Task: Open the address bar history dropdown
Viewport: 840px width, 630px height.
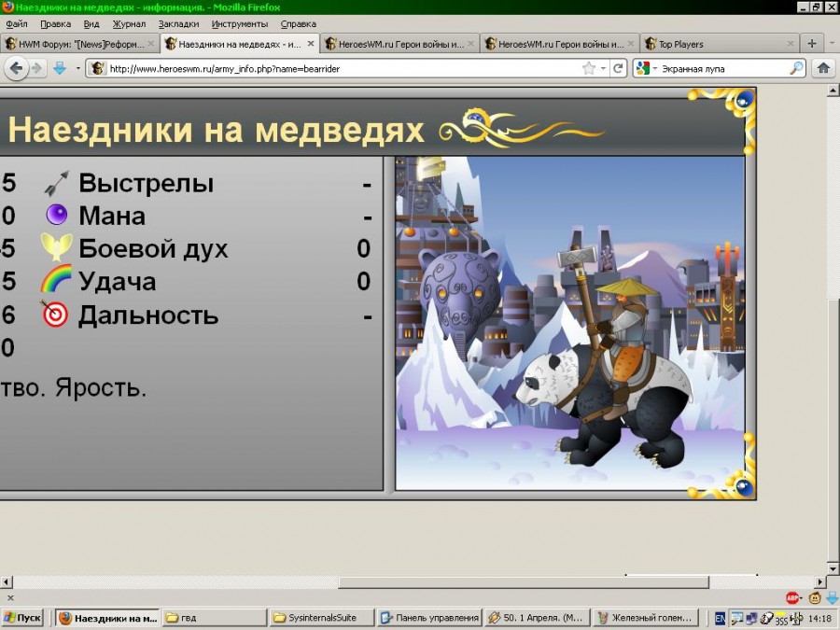Action: click(x=603, y=68)
